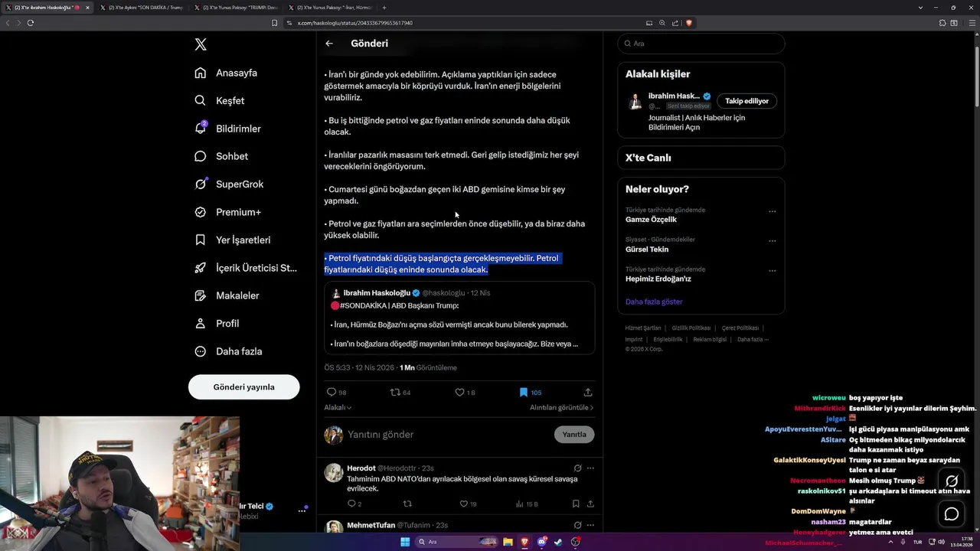The height and width of the screenshot is (551, 980).
Task: Expand Daha fazla sidebar menu
Action: (229, 351)
